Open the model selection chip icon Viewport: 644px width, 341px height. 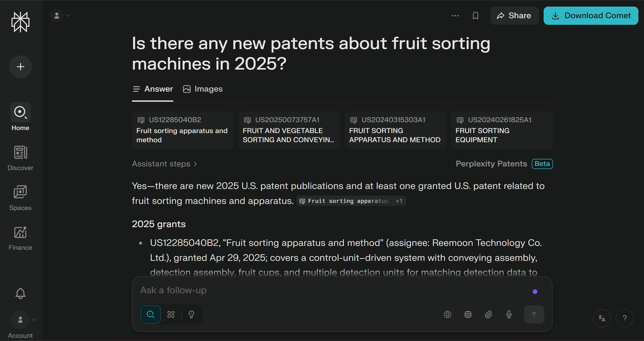[468, 314]
